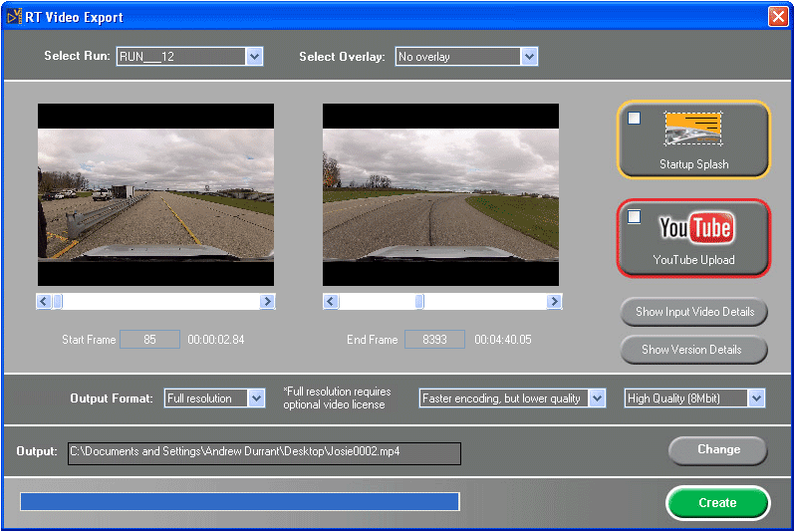795x532 pixels.
Task: Click the RT Video Export title bar icon
Action: pyautogui.click(x=14, y=16)
